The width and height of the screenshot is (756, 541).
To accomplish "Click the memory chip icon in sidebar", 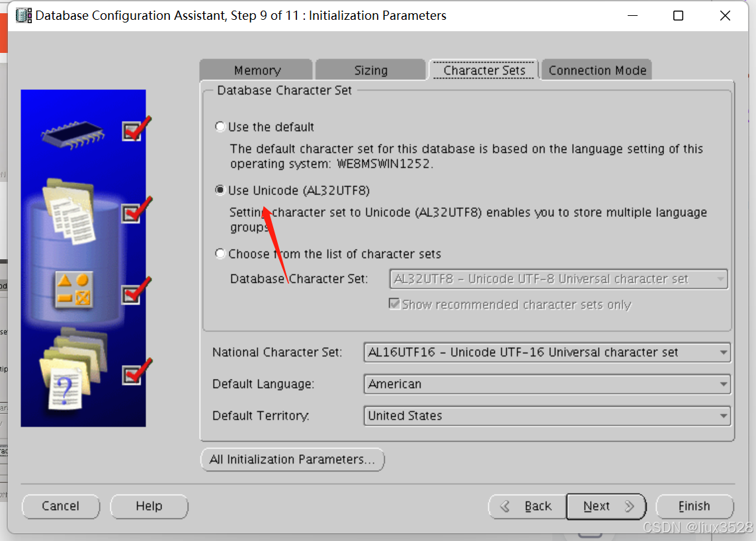I will point(73,134).
